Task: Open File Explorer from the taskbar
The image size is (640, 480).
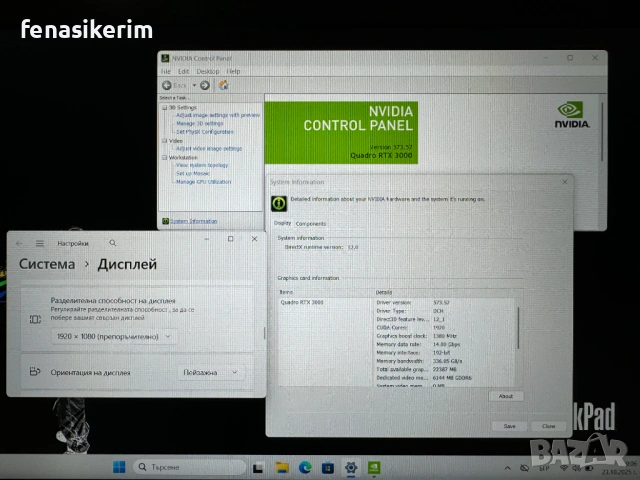Action: point(282,467)
